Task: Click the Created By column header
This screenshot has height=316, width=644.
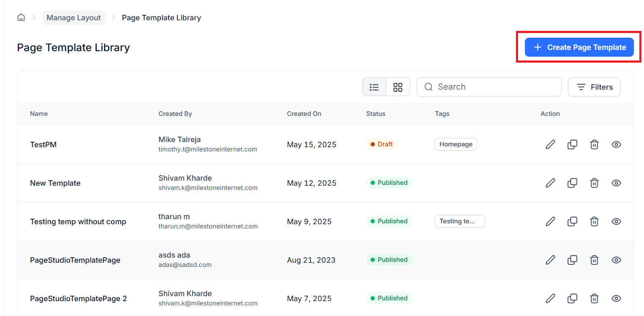Action: tap(175, 114)
